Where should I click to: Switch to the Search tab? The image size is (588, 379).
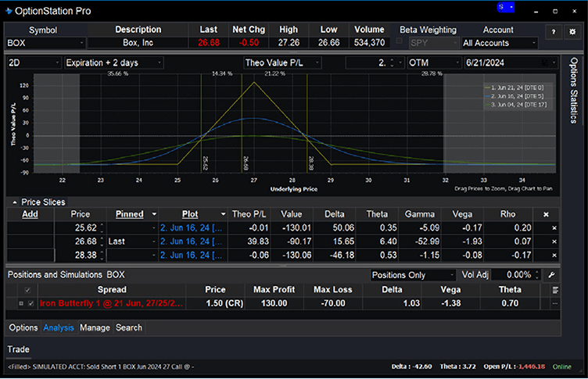click(129, 327)
